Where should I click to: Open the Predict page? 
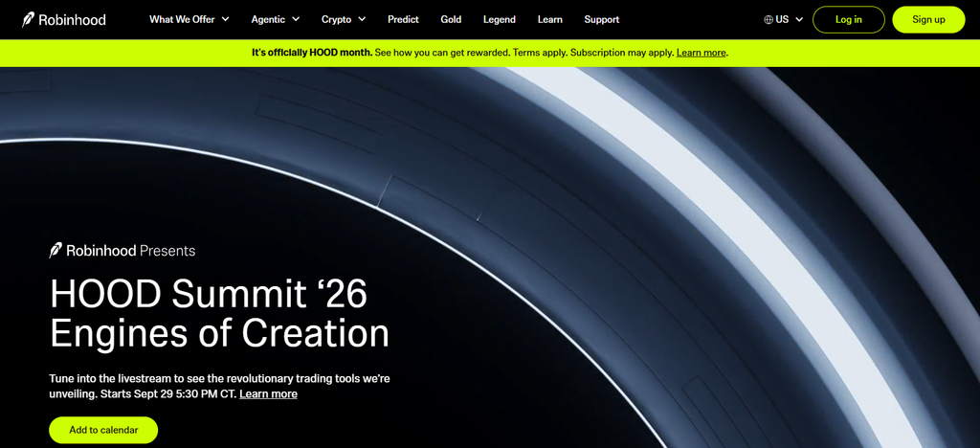[x=403, y=19]
